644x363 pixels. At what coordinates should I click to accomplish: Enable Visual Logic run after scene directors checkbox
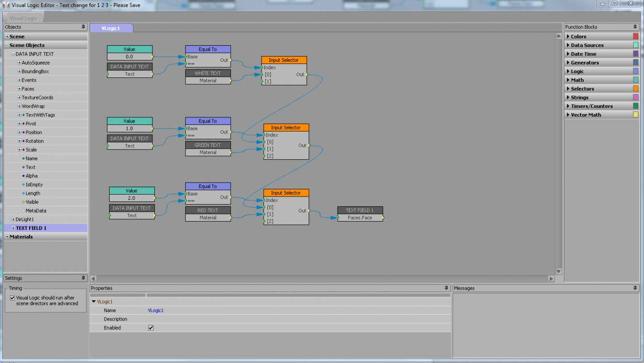(x=13, y=298)
